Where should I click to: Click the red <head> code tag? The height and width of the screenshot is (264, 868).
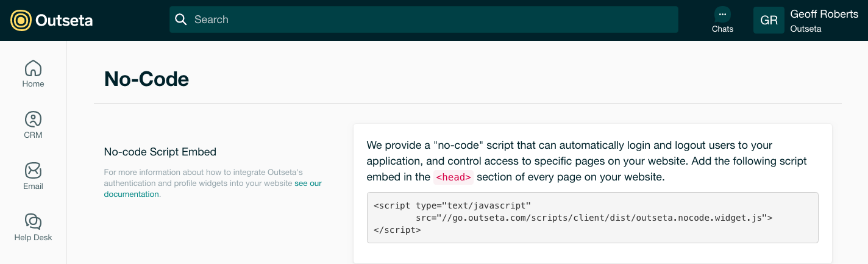point(453,177)
